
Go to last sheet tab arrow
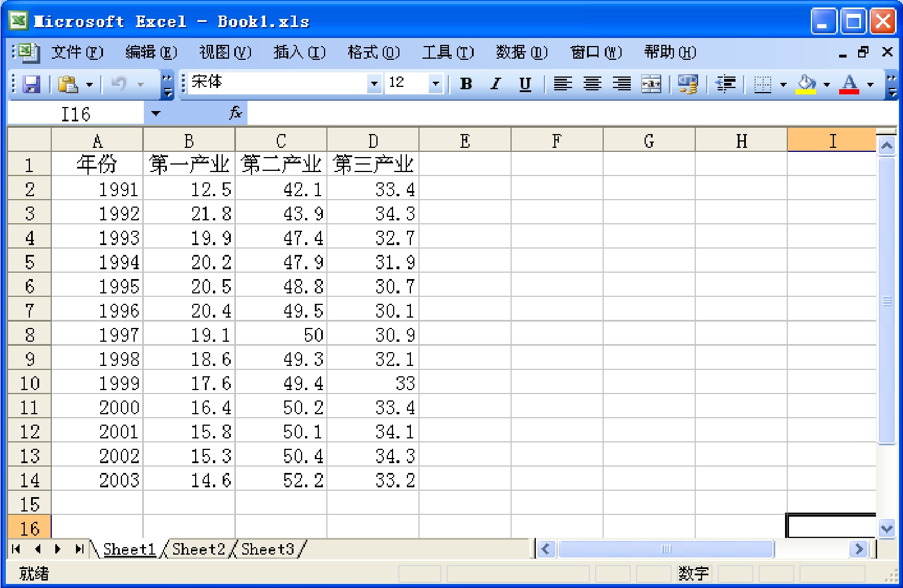click(79, 549)
